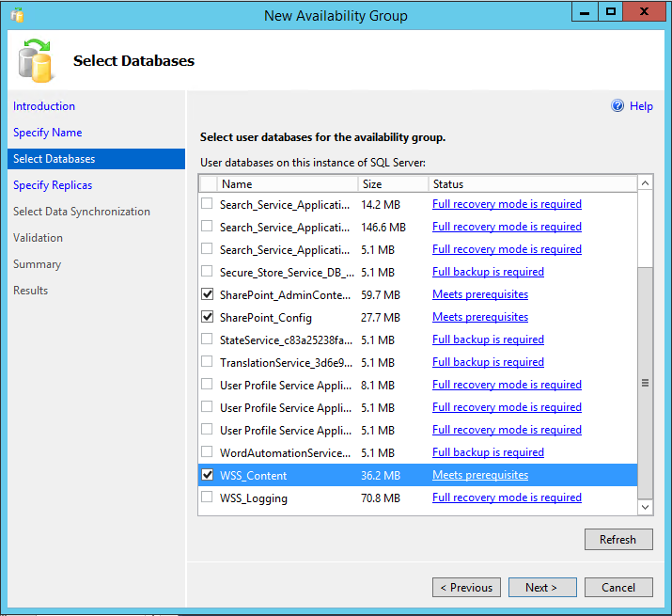Viewport: 672px width, 616px height.
Task: Click the scroll up arrow of database list
Action: 645,183
